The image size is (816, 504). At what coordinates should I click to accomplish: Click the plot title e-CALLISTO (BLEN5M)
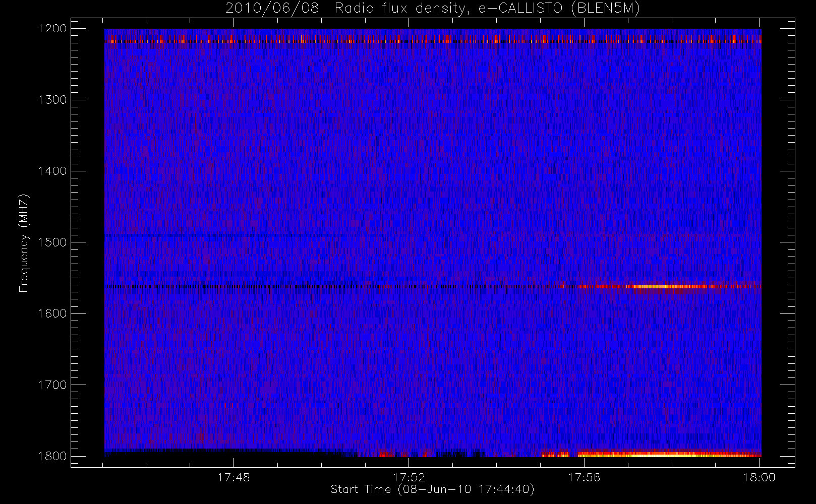coord(559,8)
